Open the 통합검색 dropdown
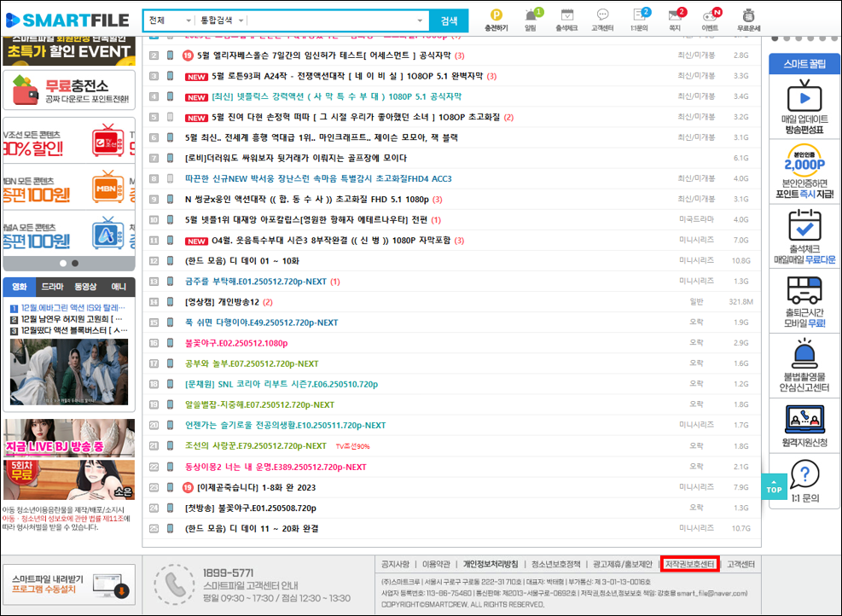842x616 pixels. click(x=222, y=20)
